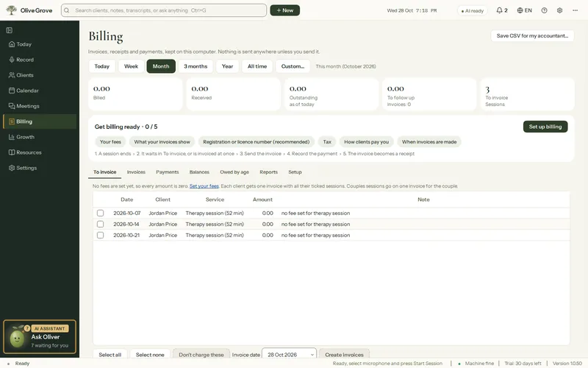Open Today in the sidebar
Image resolution: width=588 pixels, height=368 pixels.
coord(40,44)
